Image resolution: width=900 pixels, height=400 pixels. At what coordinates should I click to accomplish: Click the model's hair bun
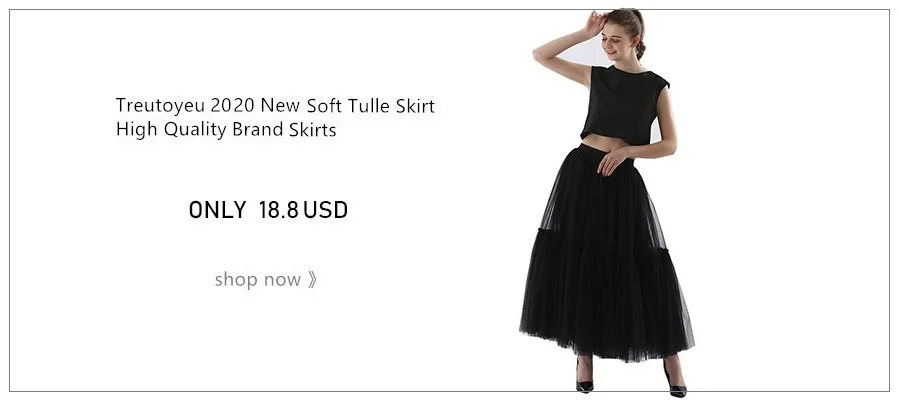coord(641,47)
